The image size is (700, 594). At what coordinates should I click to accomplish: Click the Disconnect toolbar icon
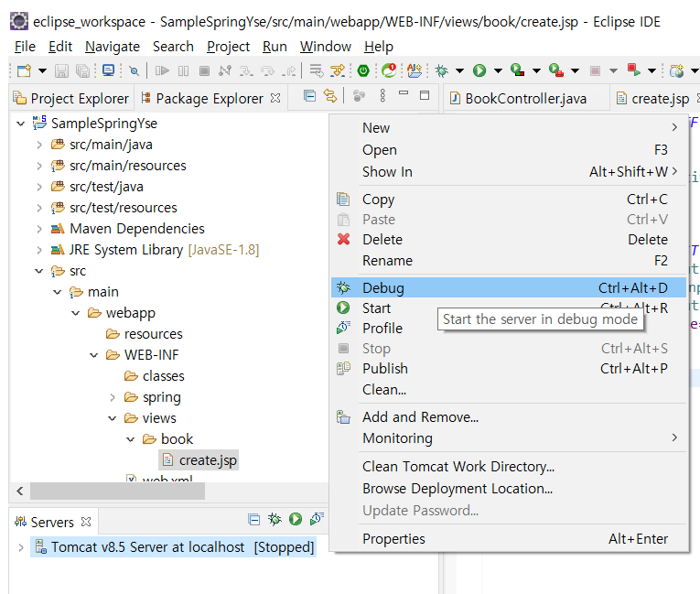click(x=225, y=70)
